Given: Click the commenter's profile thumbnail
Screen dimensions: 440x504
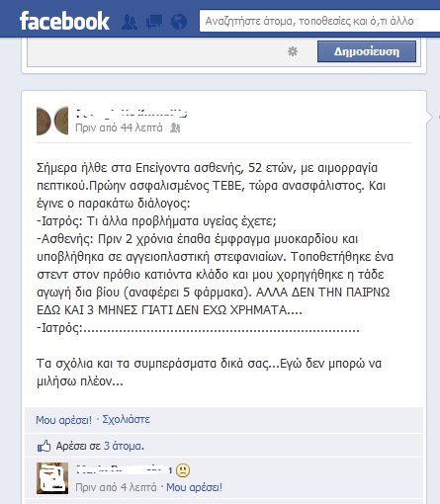Looking at the screenshot, I should [x=52, y=478].
